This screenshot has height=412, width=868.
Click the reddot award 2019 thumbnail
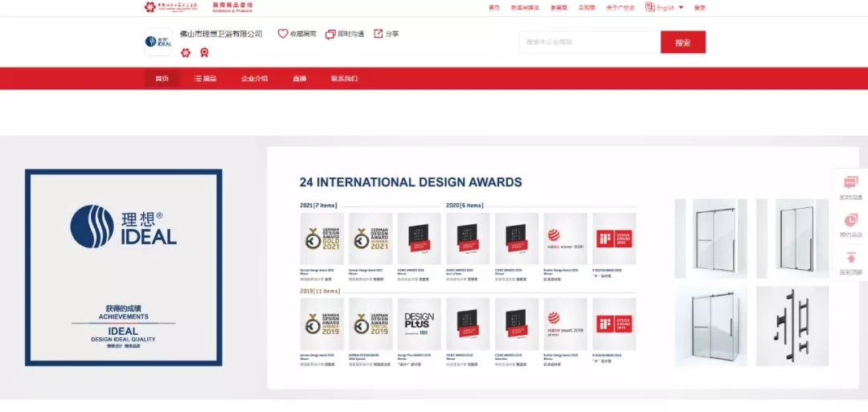565,324
